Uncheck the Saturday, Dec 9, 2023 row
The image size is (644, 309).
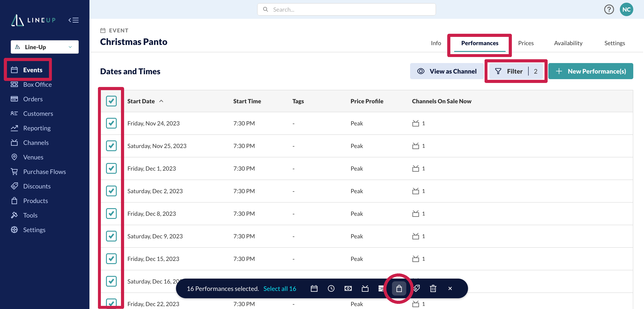tap(111, 236)
